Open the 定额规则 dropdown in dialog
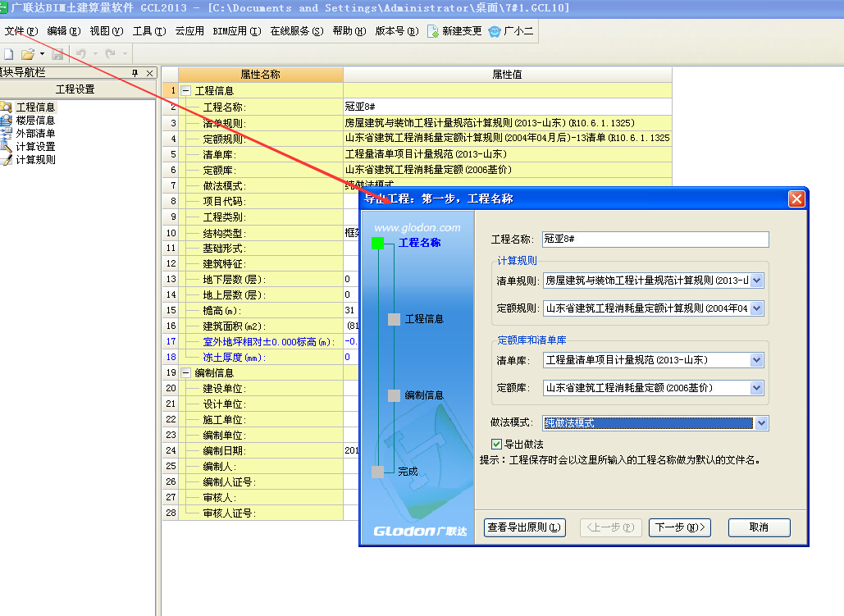Image resolution: width=844 pixels, height=616 pixels. point(757,308)
